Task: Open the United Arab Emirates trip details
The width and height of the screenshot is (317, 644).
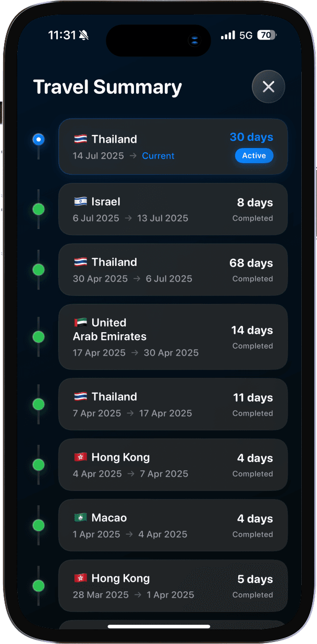Action: click(173, 337)
